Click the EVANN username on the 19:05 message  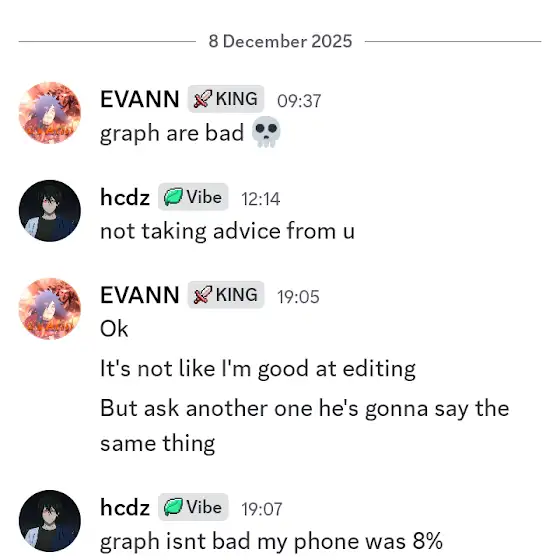[x=140, y=295]
